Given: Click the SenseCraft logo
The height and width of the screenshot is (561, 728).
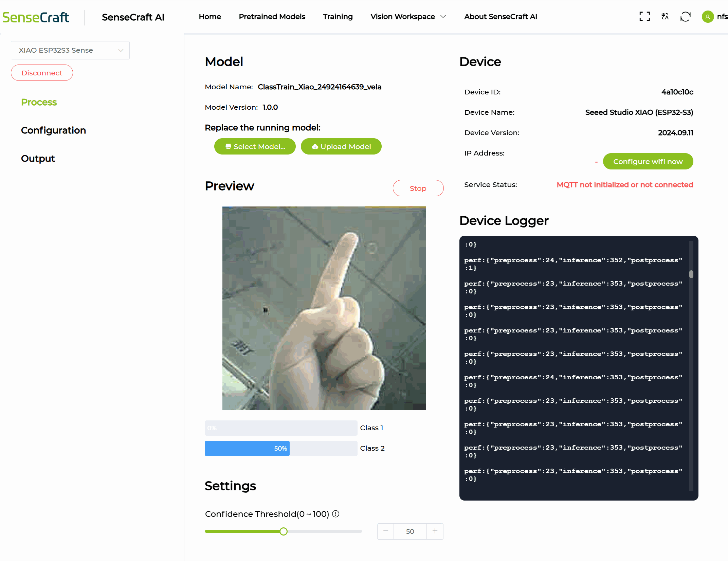Looking at the screenshot, I should pos(36,17).
